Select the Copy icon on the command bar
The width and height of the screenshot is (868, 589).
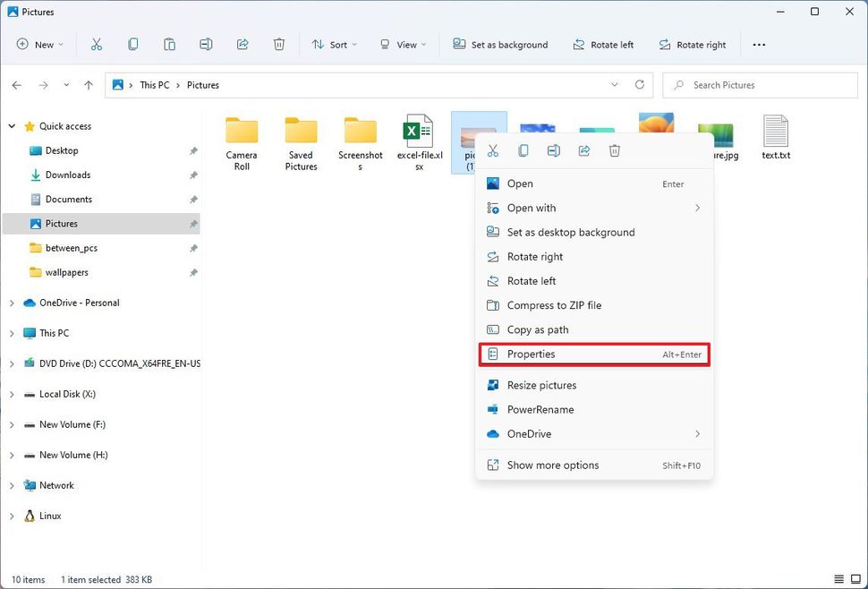[134, 44]
